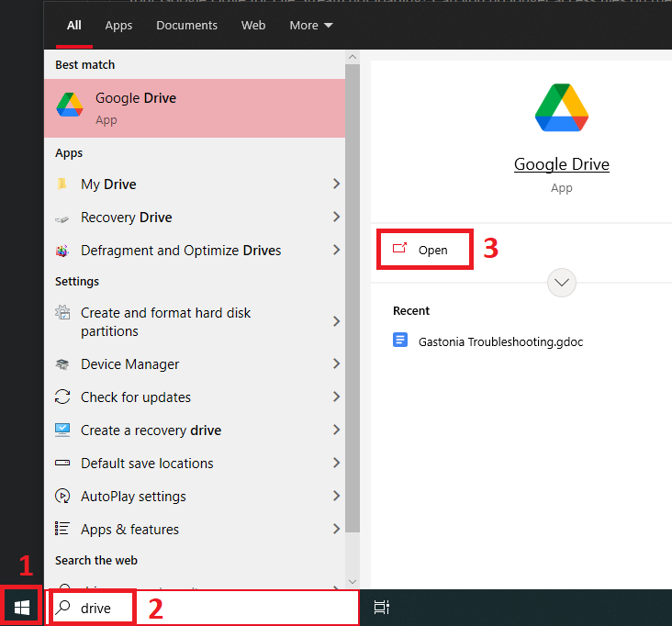Select My Drive result text
672x626 pixels.
108,184
